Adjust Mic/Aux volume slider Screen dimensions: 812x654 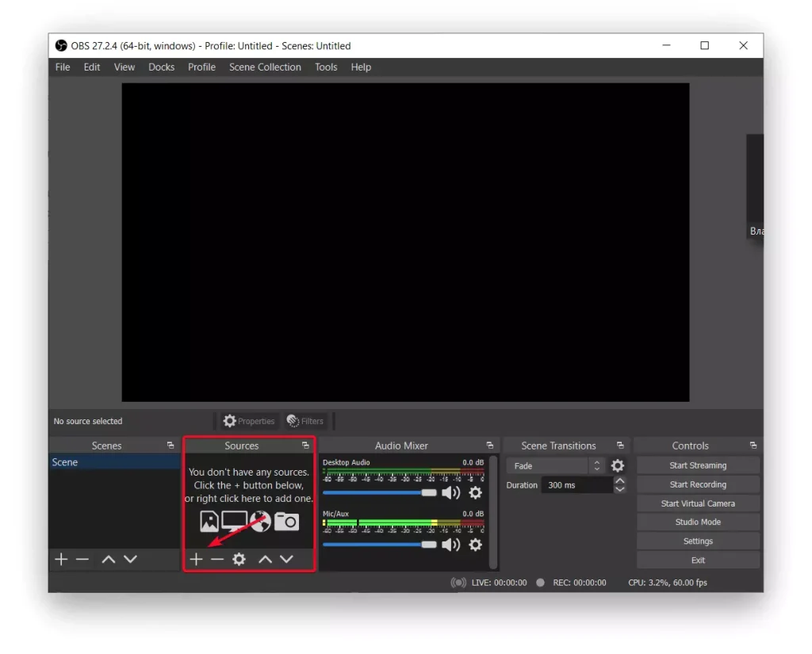(x=380, y=545)
